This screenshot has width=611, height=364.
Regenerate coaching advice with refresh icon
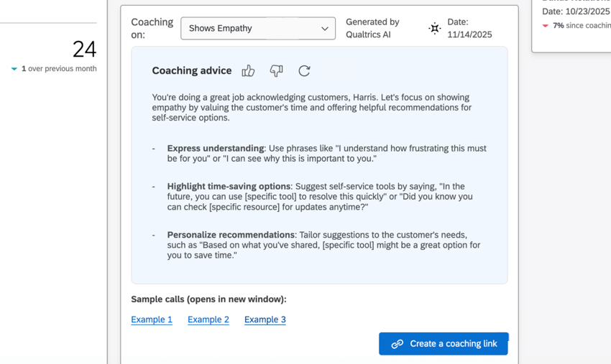tap(304, 70)
